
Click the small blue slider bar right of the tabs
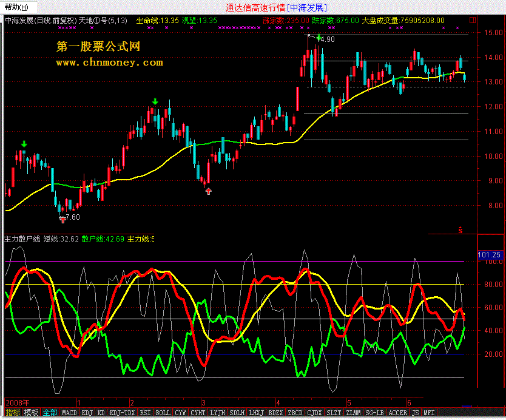467,407
